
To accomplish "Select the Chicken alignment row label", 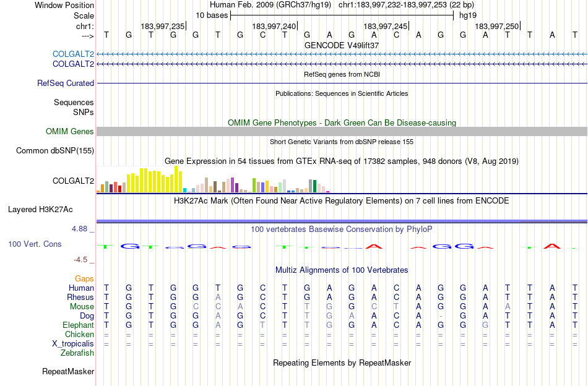I will click(79, 334).
